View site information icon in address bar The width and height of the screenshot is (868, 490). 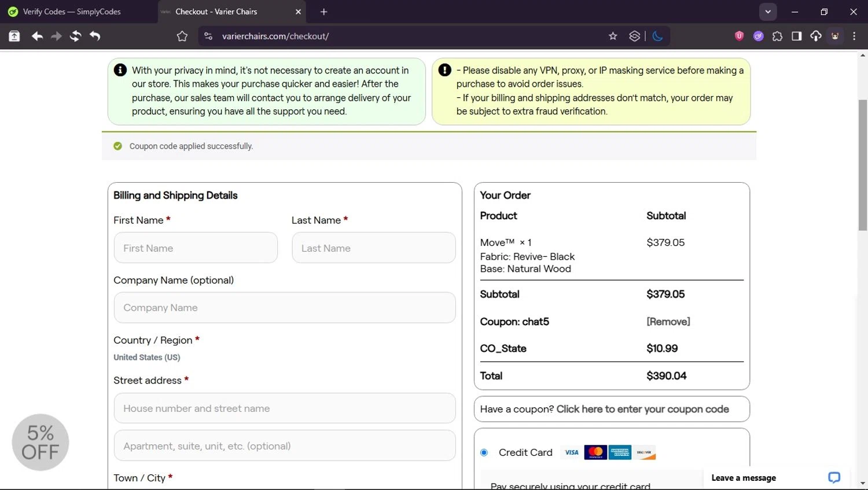[x=208, y=36]
